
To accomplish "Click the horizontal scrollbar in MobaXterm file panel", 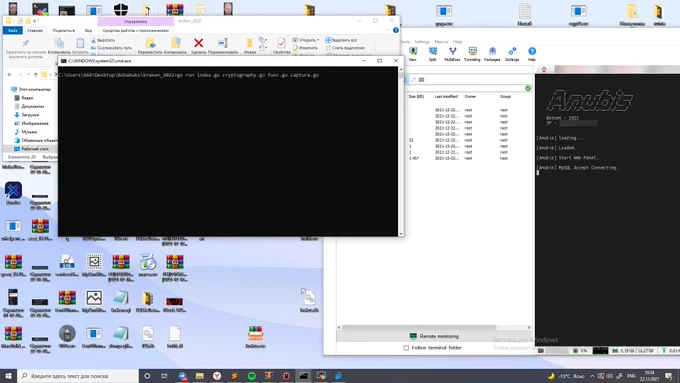I will point(420,327).
